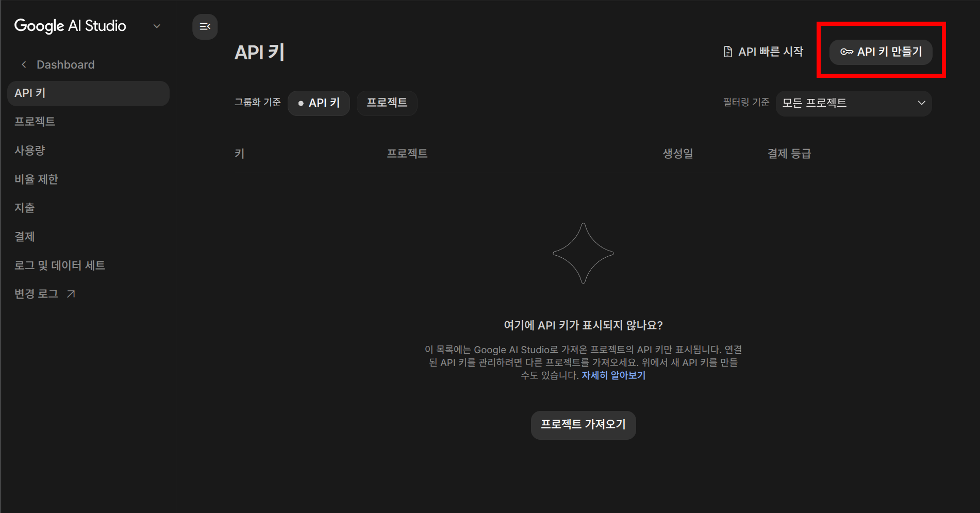Click the key icon in the API 키 만들기 button
The width and height of the screenshot is (980, 513).
[x=846, y=52]
